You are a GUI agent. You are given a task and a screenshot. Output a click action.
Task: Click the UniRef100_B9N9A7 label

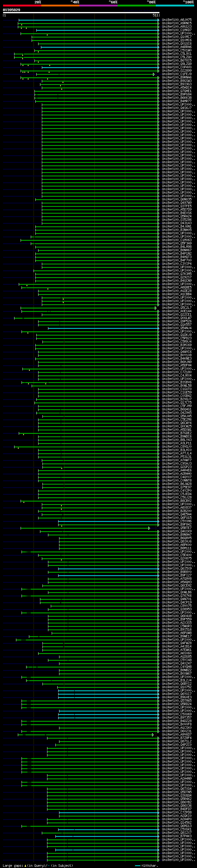point(177,535)
